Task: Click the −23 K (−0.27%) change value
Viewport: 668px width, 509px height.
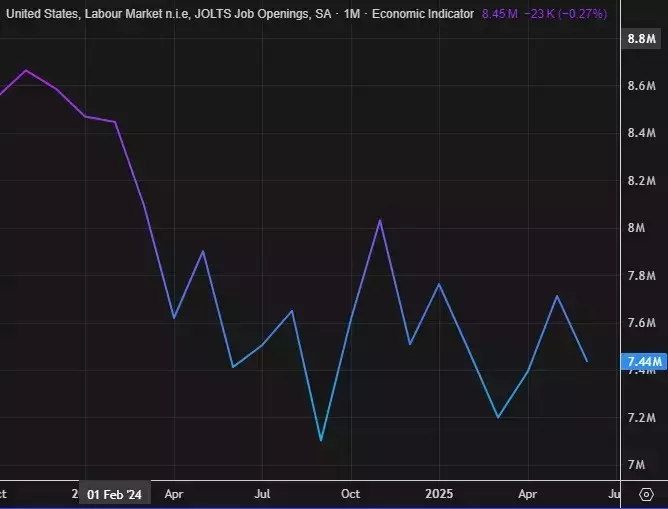Action: tap(564, 13)
